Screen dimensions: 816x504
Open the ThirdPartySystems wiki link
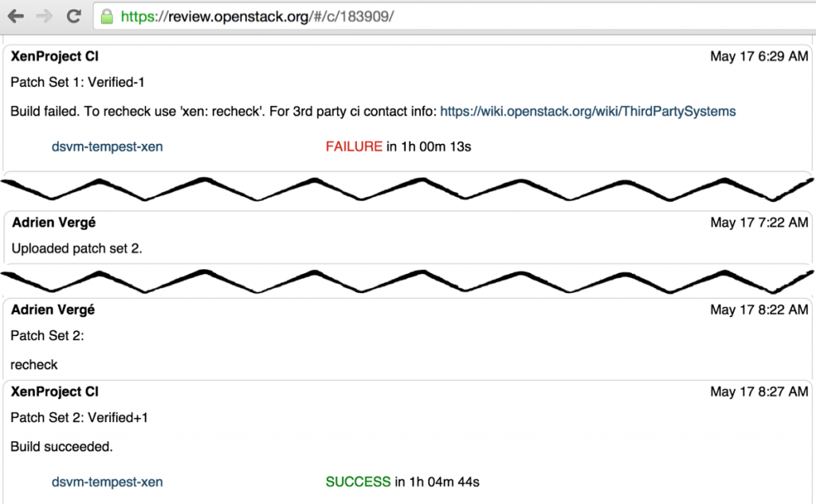point(587,111)
